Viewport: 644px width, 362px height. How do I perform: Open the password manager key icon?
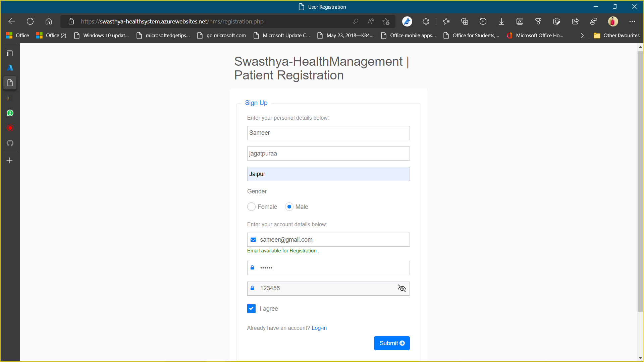(x=356, y=21)
